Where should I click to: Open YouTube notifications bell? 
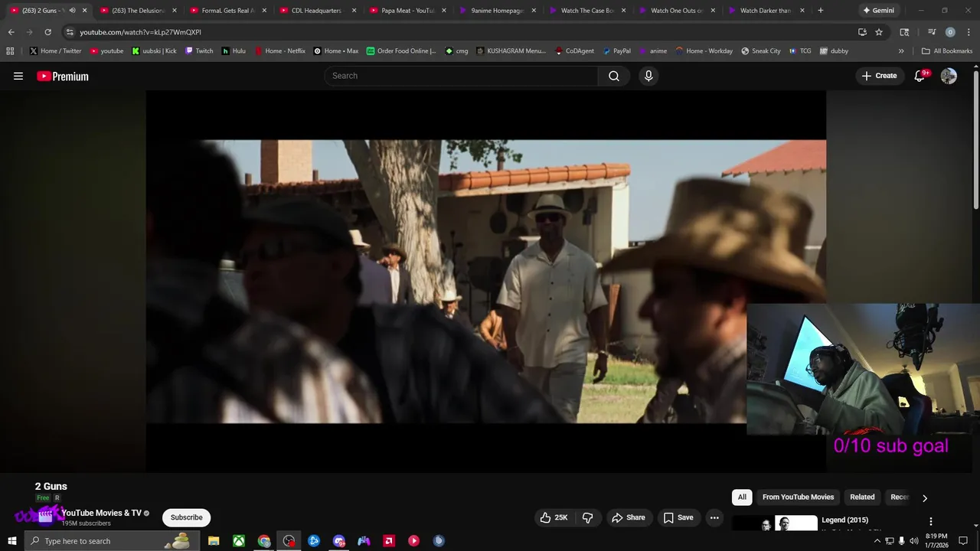click(920, 76)
